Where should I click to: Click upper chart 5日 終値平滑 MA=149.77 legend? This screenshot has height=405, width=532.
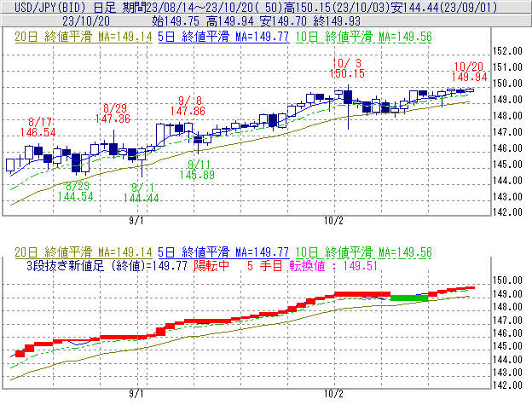(223, 37)
